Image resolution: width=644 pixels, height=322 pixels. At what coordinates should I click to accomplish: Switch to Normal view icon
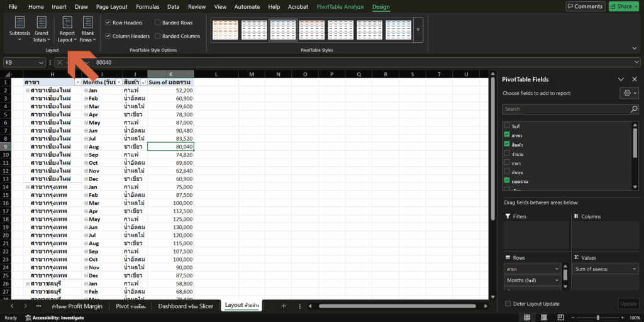point(527,318)
